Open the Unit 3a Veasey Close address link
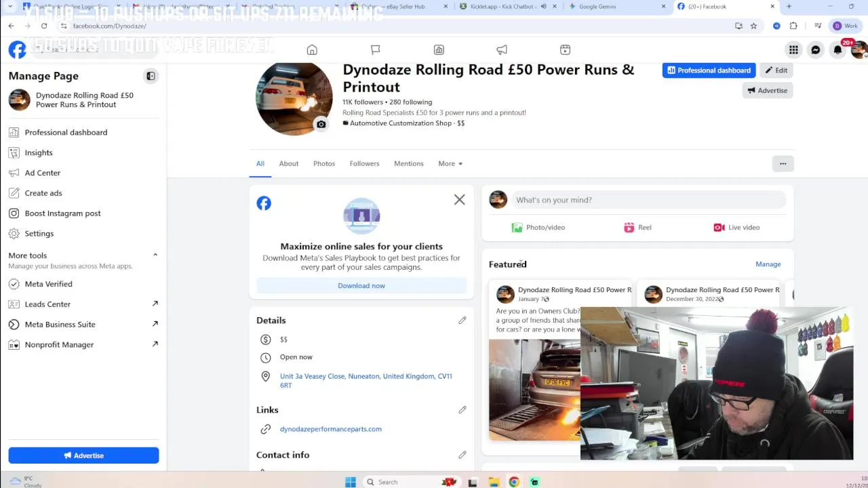The image size is (868, 488). [x=366, y=380]
